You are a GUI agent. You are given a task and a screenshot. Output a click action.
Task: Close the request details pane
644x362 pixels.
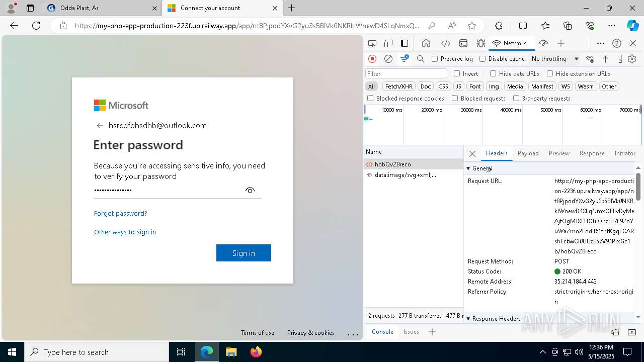point(472,154)
